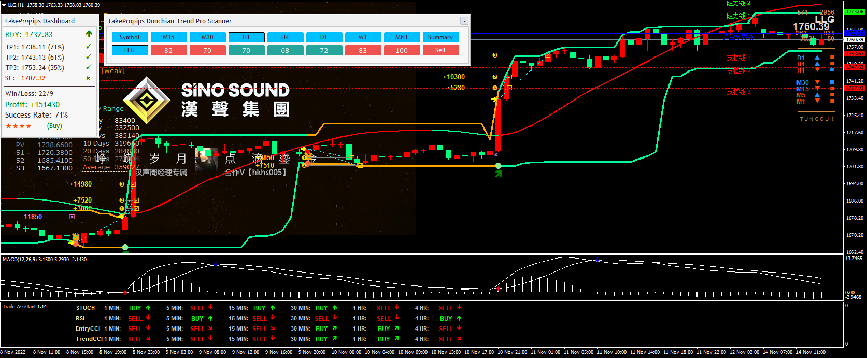Select the M15 timeframe button in scanner
The image size is (868, 358).
click(x=168, y=37)
